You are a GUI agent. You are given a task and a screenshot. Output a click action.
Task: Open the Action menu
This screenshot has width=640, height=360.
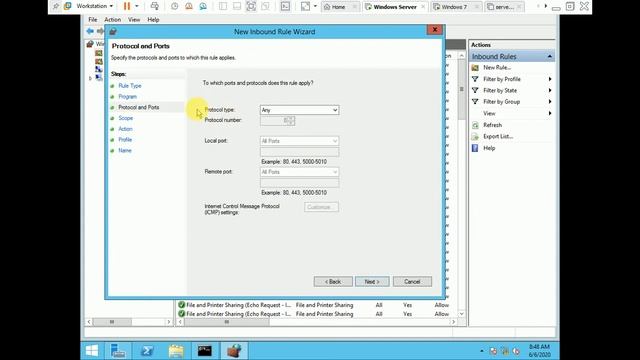[112, 20]
